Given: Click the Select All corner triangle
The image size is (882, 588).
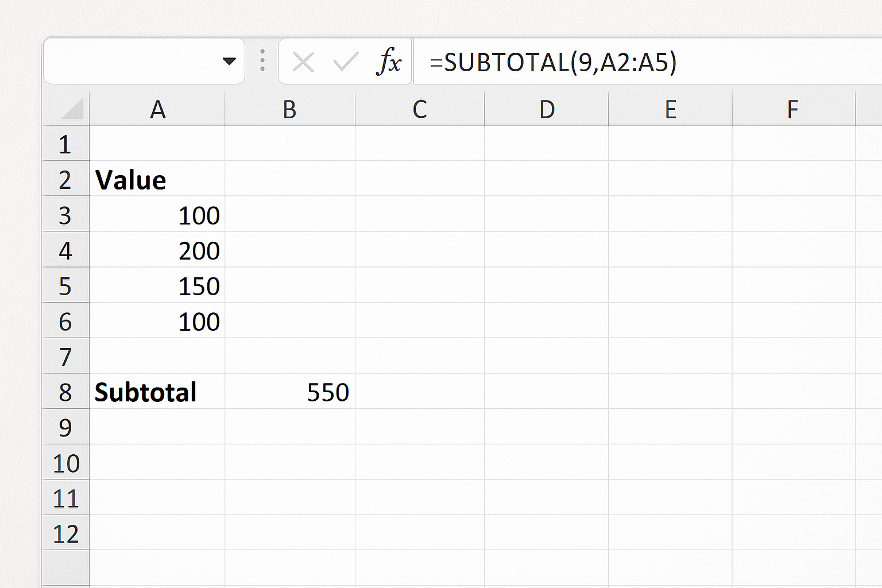Looking at the screenshot, I should (72, 109).
